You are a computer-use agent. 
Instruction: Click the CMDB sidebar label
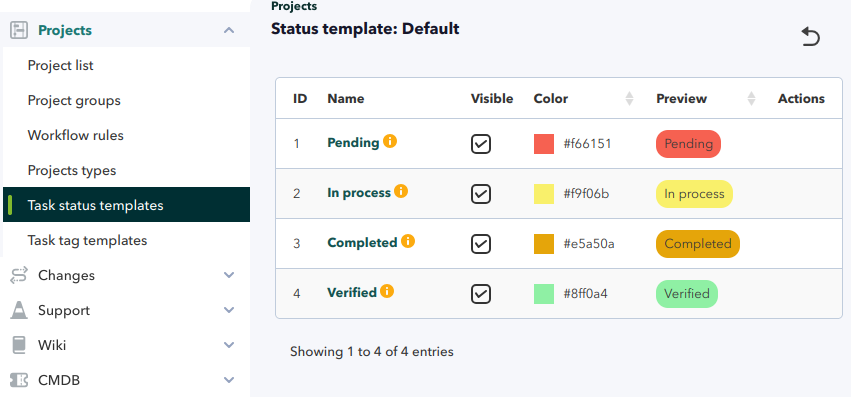pyautogui.click(x=59, y=380)
